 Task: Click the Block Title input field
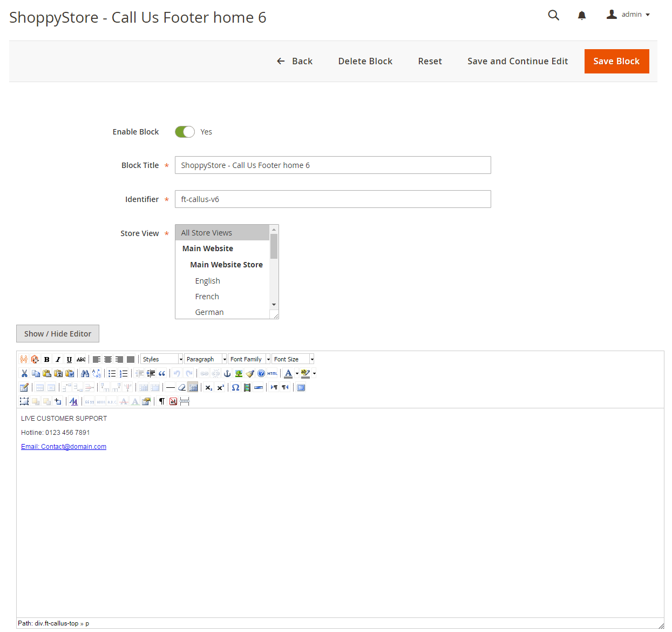click(333, 165)
